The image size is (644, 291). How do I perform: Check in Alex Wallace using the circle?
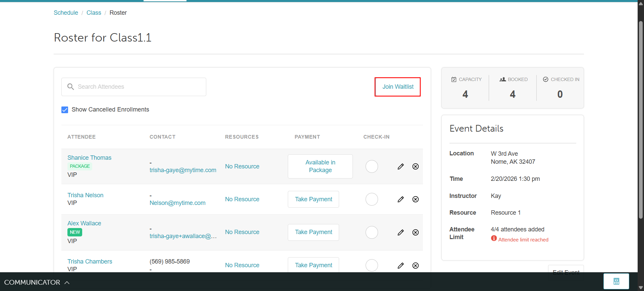(372, 232)
